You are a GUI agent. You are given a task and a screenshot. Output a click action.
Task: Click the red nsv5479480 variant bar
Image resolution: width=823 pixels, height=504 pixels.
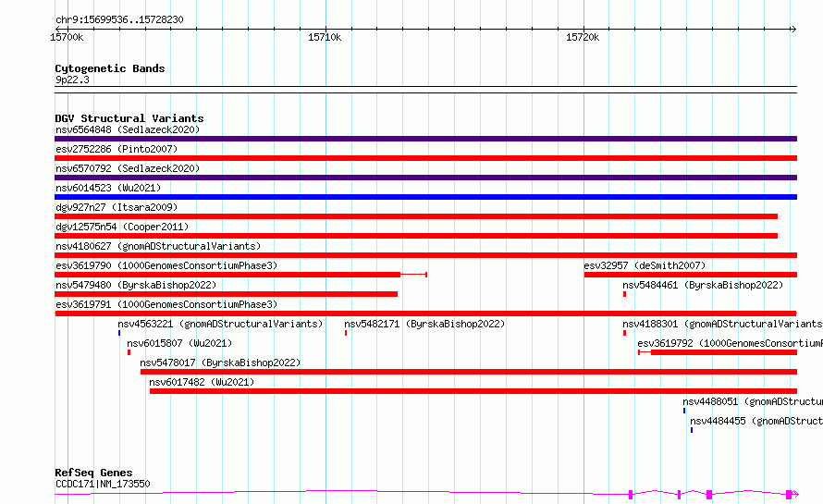click(x=227, y=294)
